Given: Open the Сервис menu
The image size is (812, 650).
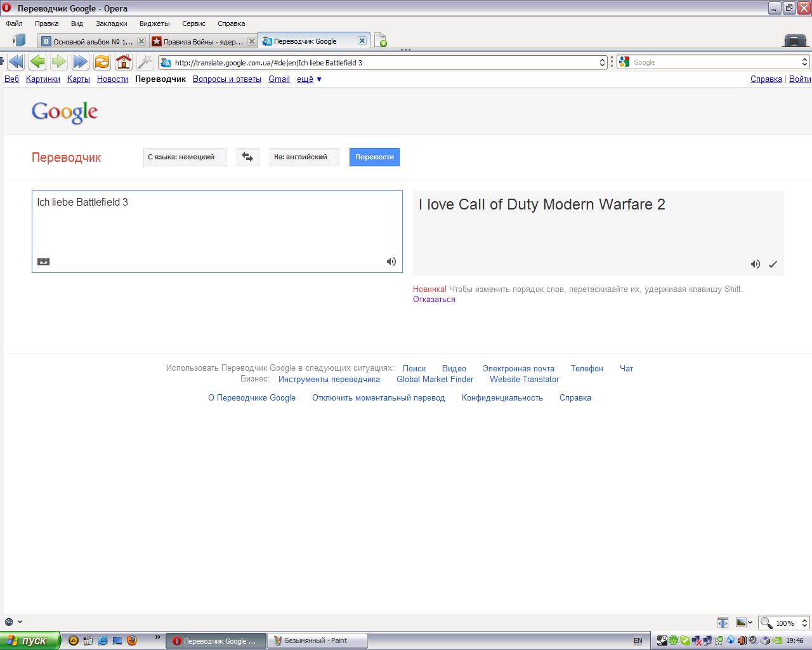Looking at the screenshot, I should tap(193, 23).
